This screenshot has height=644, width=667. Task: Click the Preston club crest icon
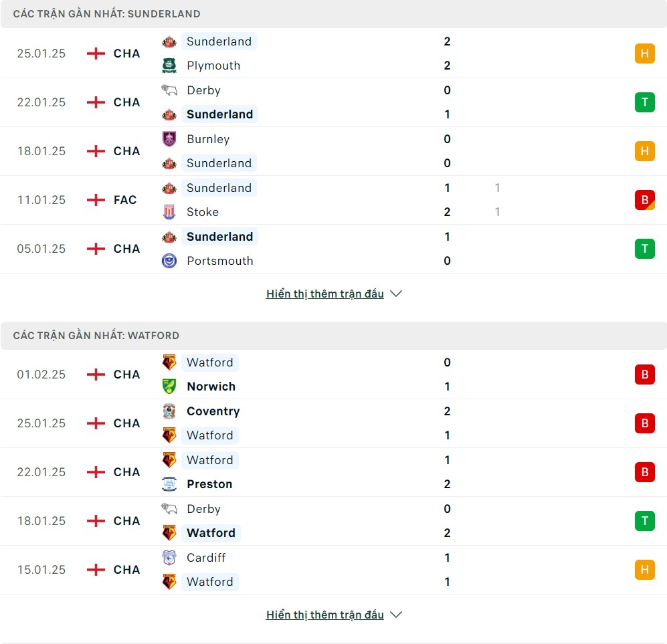coord(169,484)
